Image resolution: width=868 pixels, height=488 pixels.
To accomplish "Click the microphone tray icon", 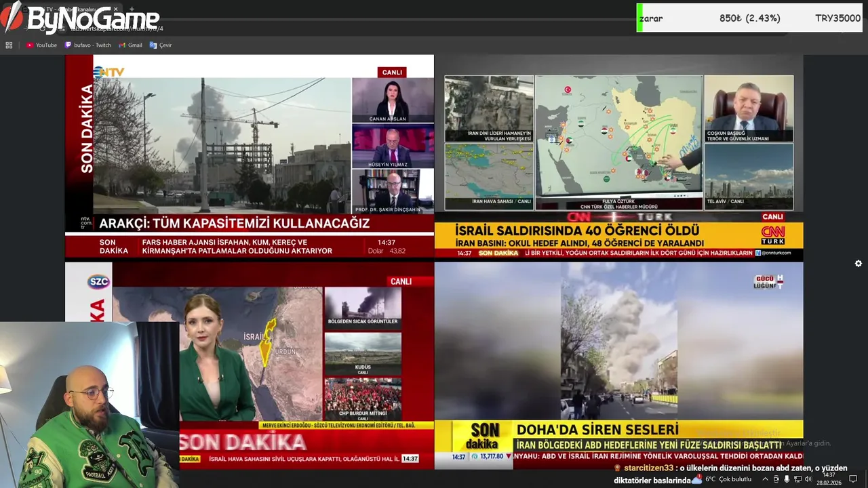I will pos(787,479).
